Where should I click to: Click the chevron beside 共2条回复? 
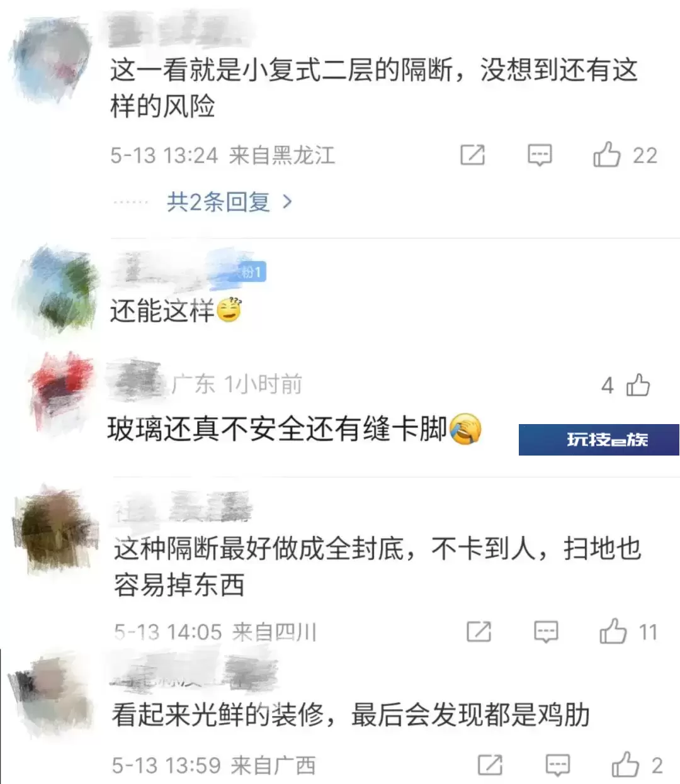[x=287, y=202]
